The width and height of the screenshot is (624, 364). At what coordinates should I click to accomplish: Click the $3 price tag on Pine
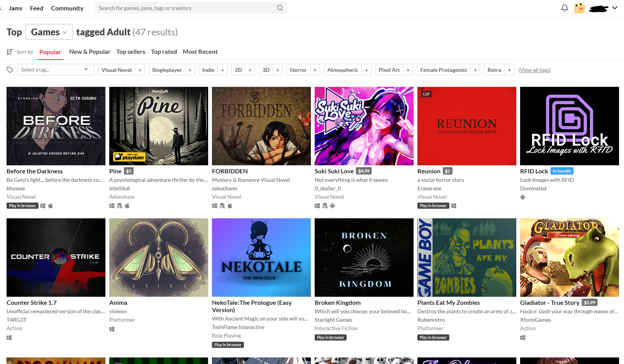[129, 171]
